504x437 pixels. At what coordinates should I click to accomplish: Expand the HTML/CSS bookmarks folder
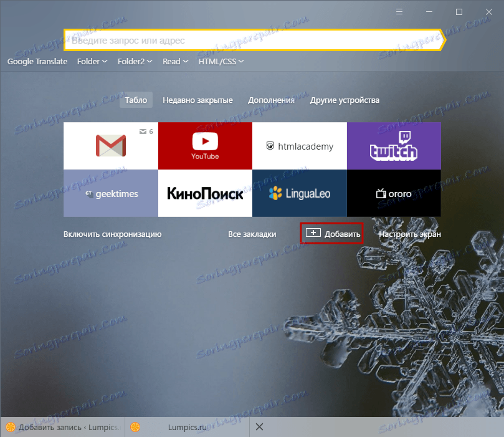(x=221, y=62)
